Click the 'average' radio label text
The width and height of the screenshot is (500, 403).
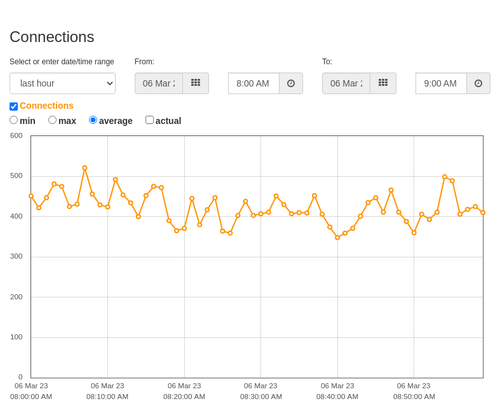[116, 121]
